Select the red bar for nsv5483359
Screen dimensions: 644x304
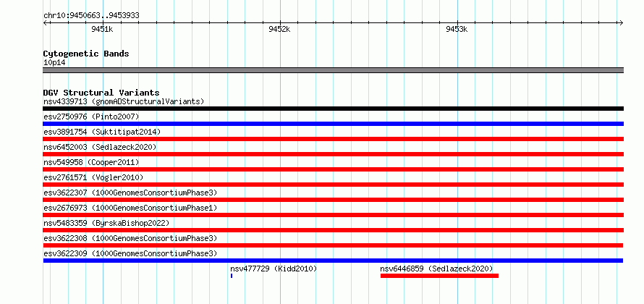(x=333, y=230)
